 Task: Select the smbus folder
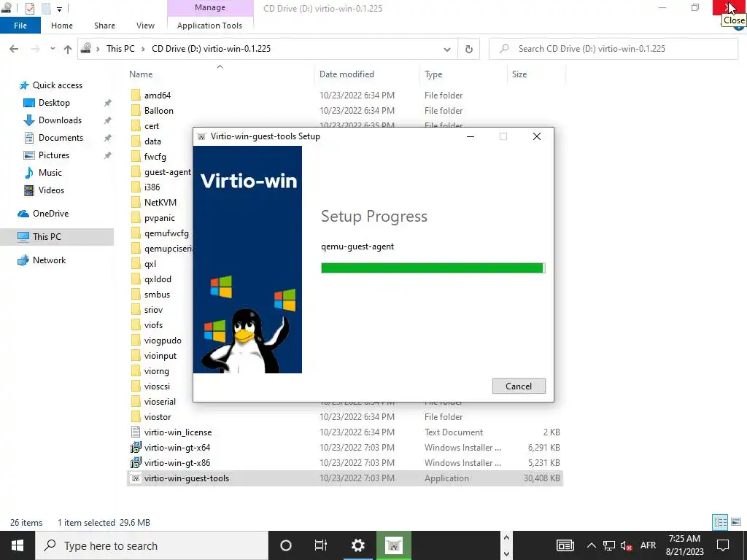click(157, 295)
